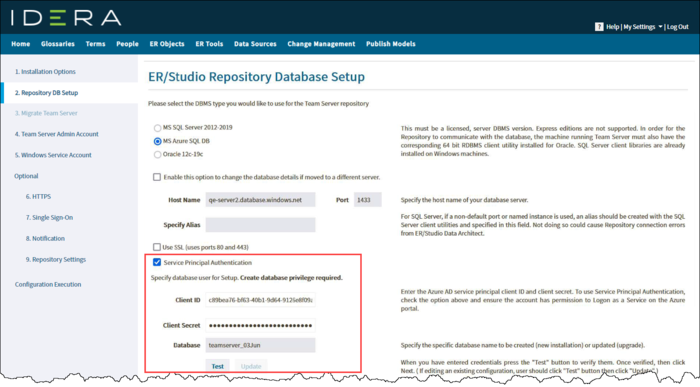Open the ER Tools menu
700x387 pixels.
(x=209, y=44)
